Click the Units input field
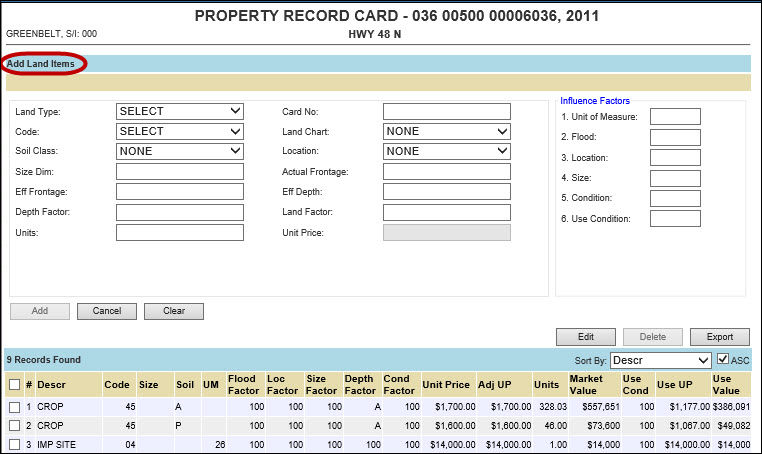Viewport: 762px width, 454px height. [180, 233]
